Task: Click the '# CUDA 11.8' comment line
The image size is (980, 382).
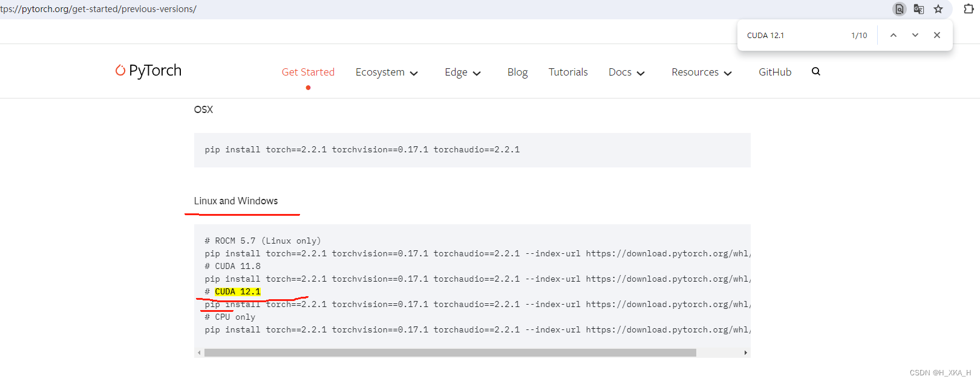Action: tap(232, 266)
